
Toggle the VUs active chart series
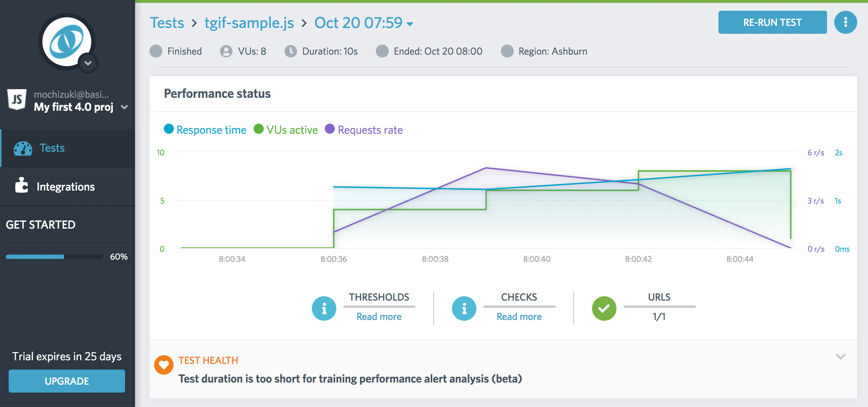click(286, 130)
